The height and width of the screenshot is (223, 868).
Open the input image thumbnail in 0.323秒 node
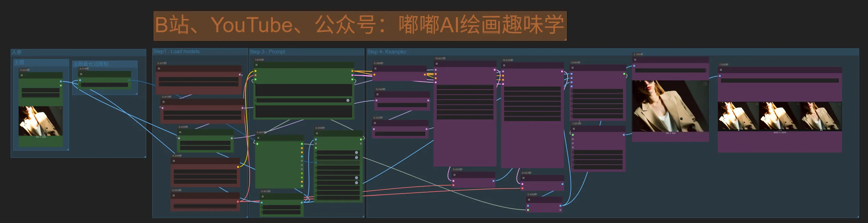(41, 121)
